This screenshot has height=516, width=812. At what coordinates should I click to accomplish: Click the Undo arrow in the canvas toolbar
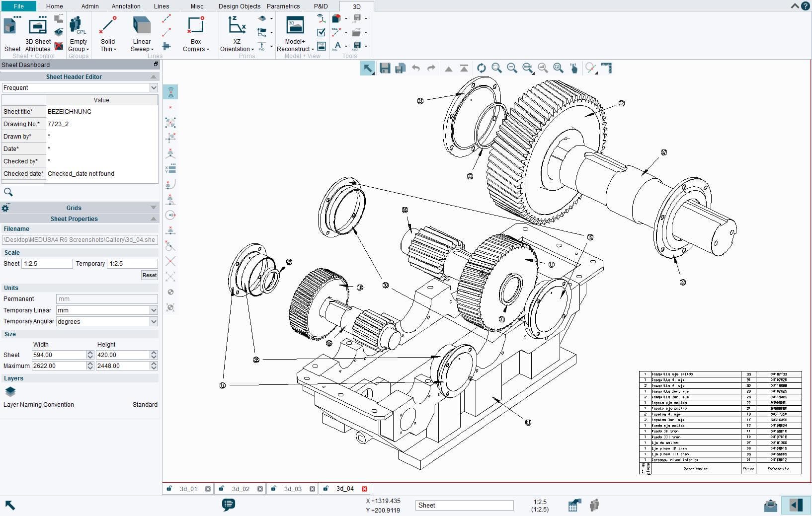[x=416, y=68]
